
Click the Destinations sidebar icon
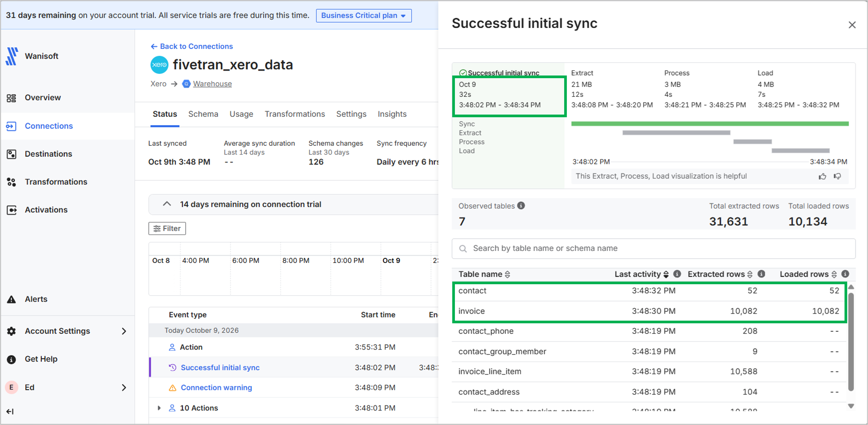pos(12,154)
